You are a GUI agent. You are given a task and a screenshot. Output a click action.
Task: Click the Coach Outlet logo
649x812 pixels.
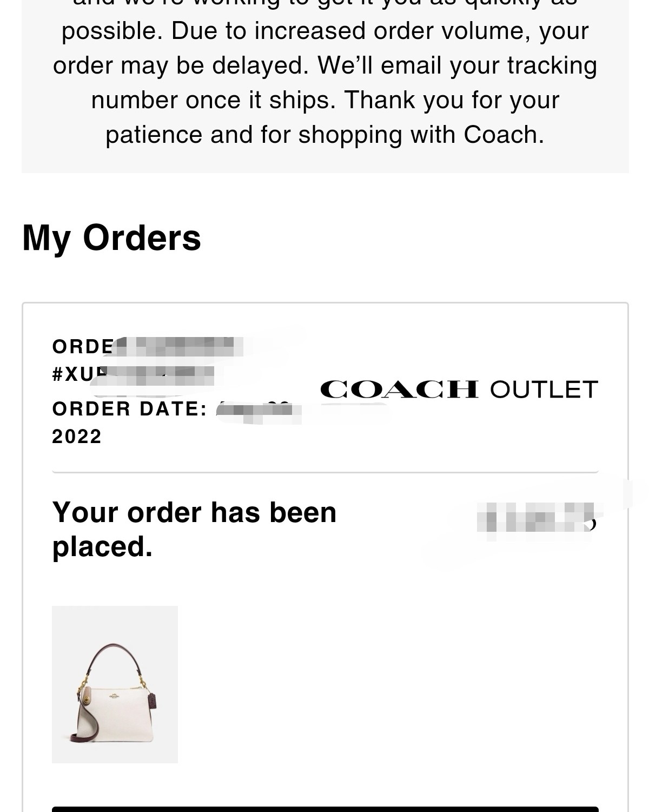point(459,389)
